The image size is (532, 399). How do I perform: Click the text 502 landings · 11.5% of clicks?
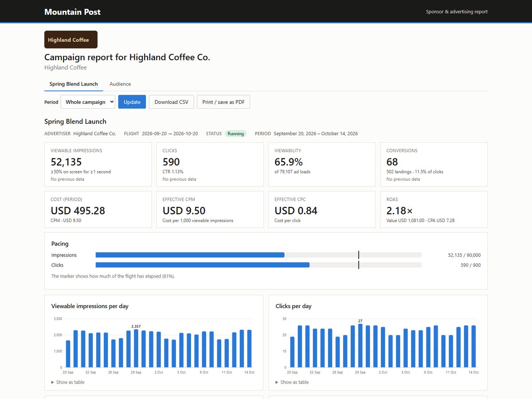click(x=415, y=172)
